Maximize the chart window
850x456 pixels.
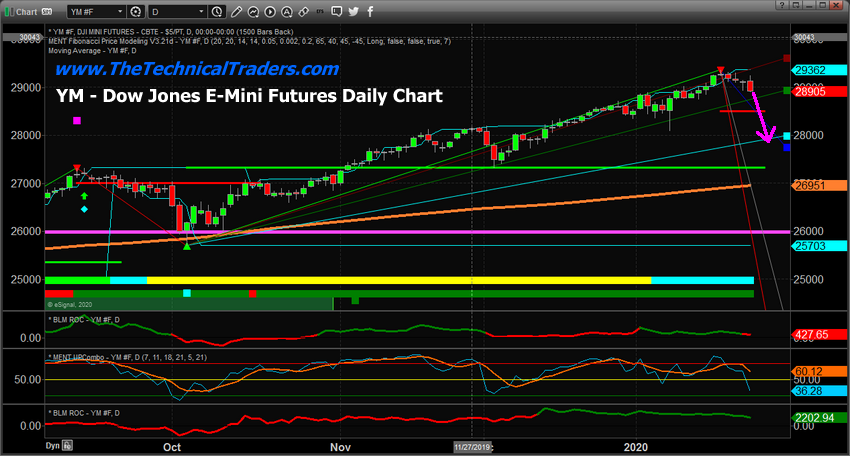(822, 5)
